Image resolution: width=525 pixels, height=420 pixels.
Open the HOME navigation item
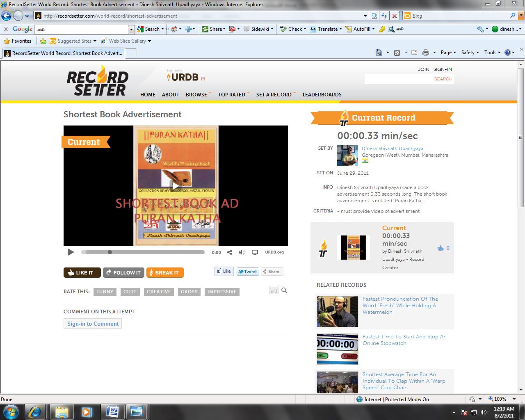148,94
